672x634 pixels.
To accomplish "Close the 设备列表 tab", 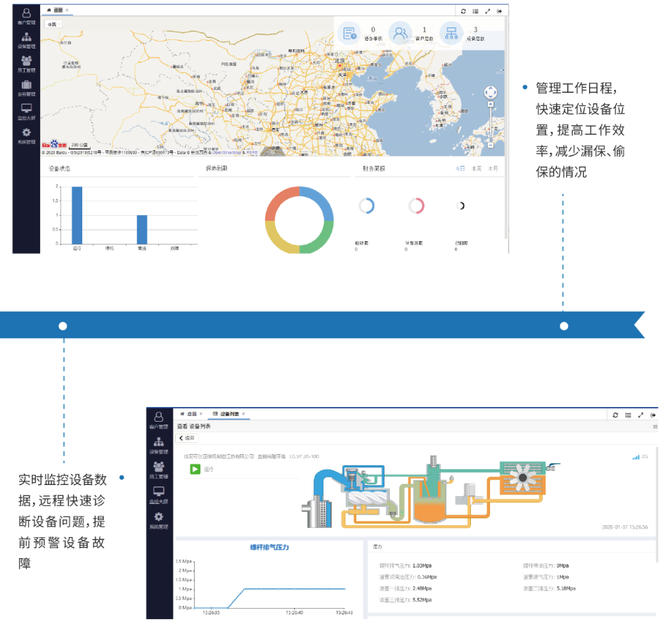I will tap(244, 415).
